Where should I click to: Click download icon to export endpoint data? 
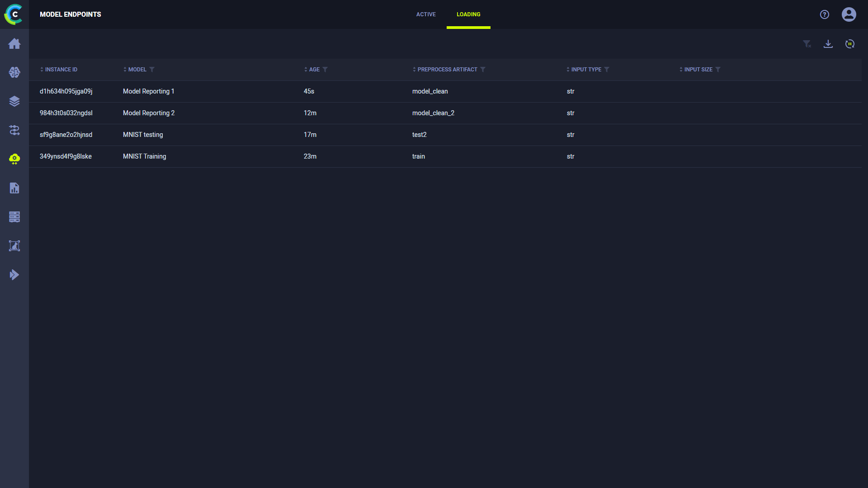pyautogui.click(x=828, y=43)
